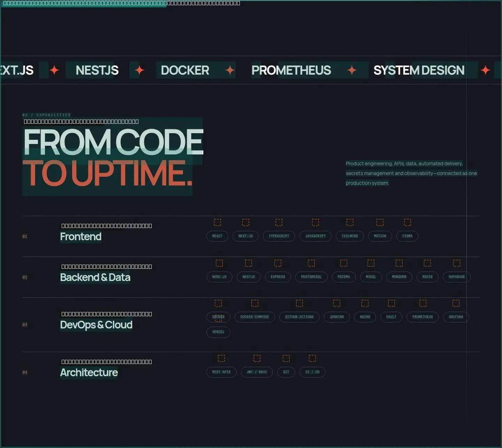Image resolution: width=502 pixels, height=448 pixels.
Task: Click the GITHUB ACTIONS tag
Action: pyautogui.click(x=299, y=317)
